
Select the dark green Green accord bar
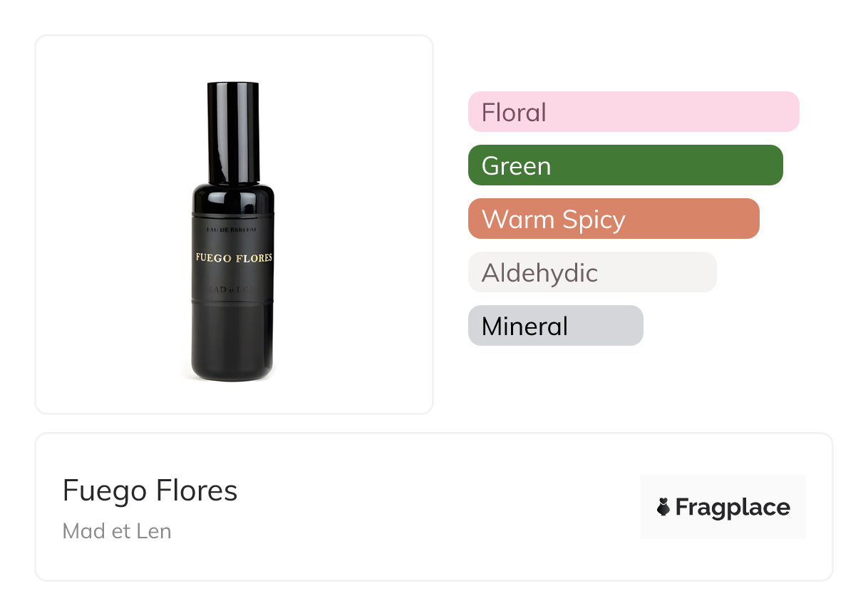pyautogui.click(x=625, y=165)
